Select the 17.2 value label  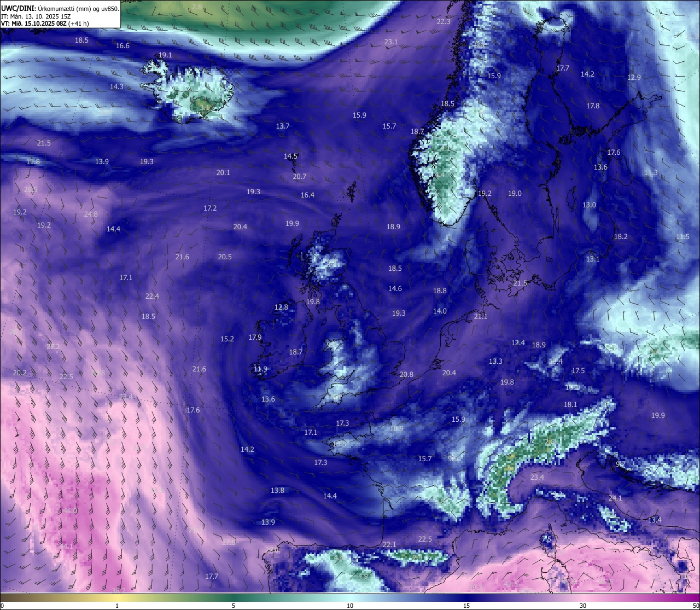(x=211, y=208)
